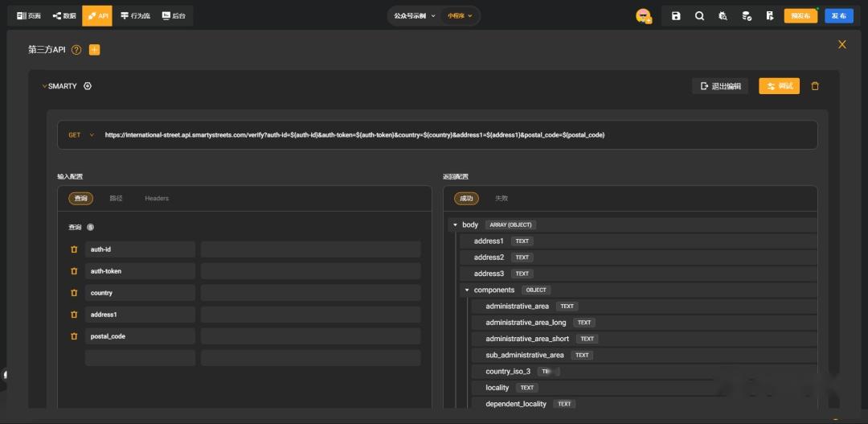Collapse the components tree node
This screenshot has width=868, height=424.
coord(467,290)
